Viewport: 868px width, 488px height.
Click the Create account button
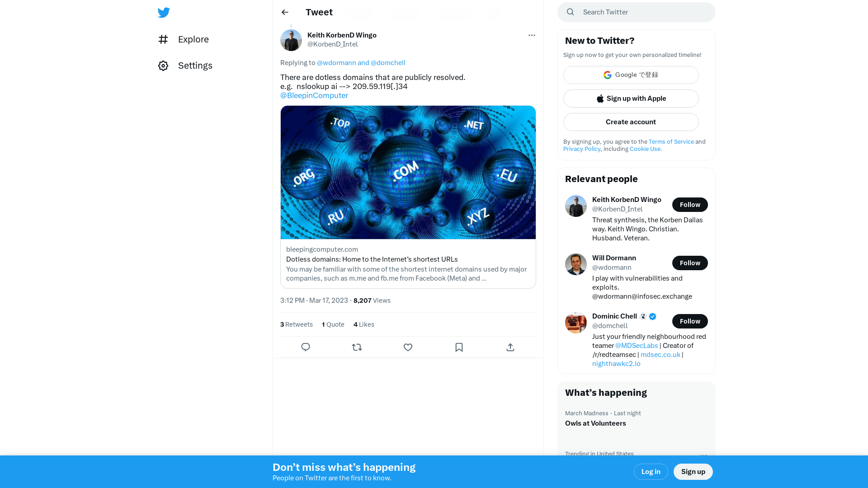631,122
